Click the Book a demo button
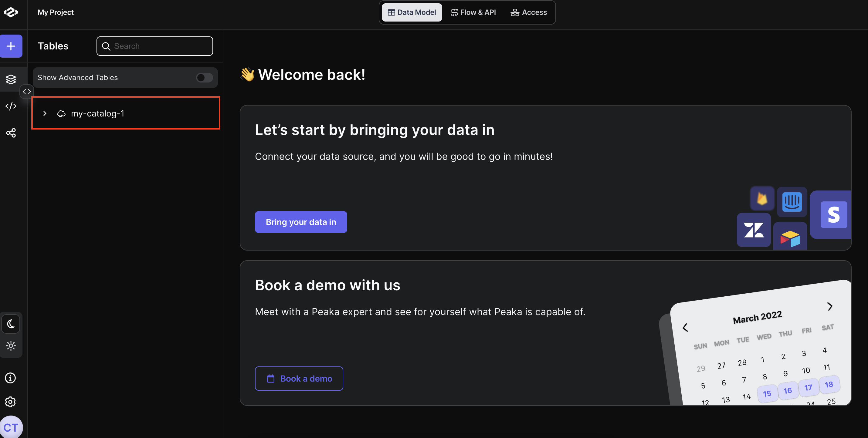This screenshot has height=438, width=868. coord(299,379)
